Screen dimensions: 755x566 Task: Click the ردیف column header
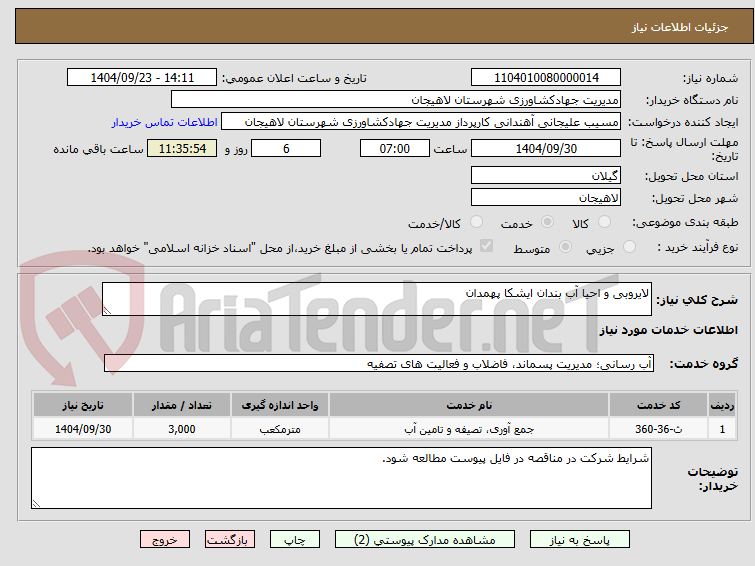pyautogui.click(x=722, y=405)
